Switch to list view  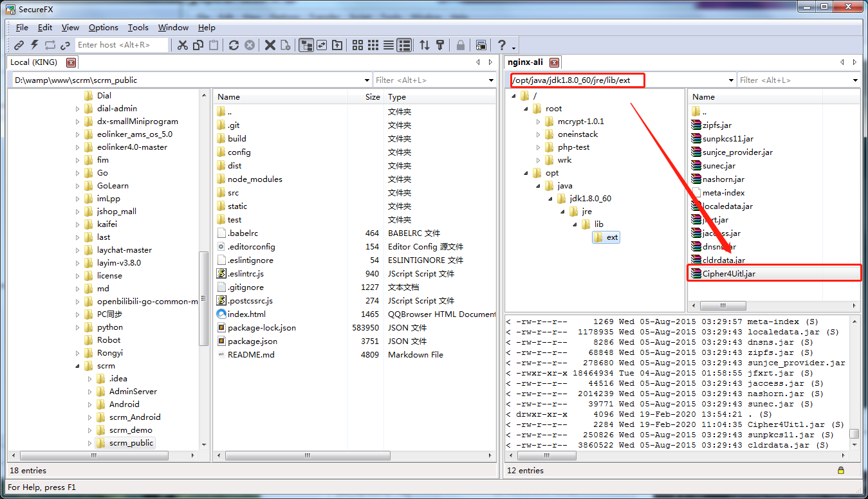[389, 45]
